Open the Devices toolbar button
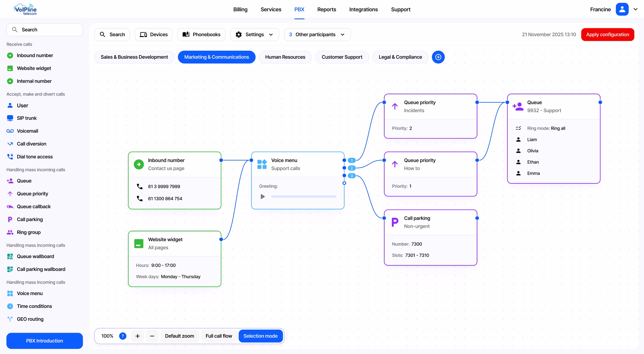This screenshot has width=644, height=354. (x=154, y=34)
